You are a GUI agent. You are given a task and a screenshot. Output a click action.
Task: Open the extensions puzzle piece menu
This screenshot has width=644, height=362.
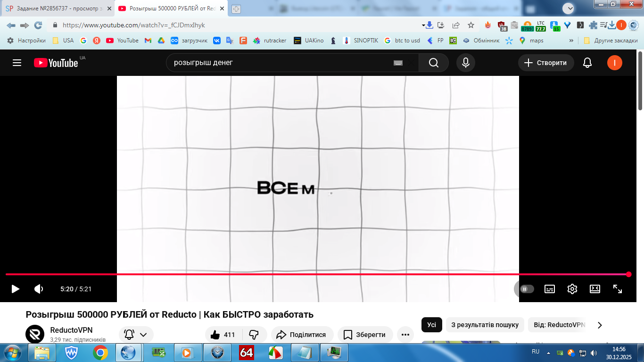[593, 25]
